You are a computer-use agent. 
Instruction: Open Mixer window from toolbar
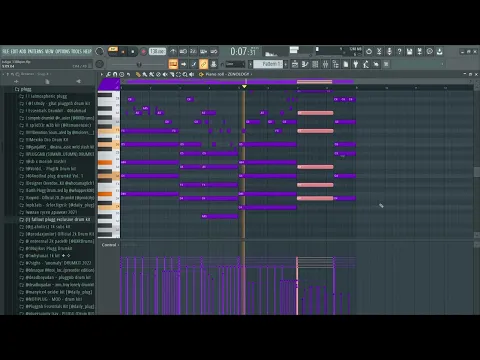click(x=325, y=64)
